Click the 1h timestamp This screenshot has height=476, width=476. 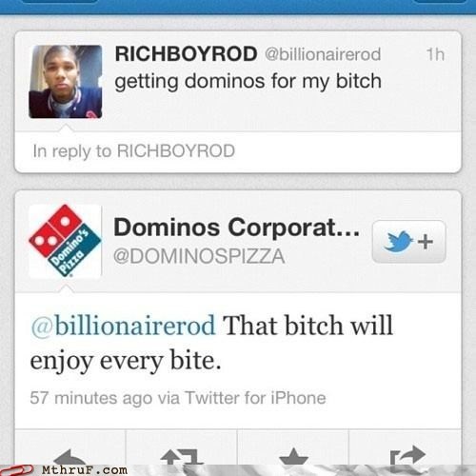click(x=435, y=54)
